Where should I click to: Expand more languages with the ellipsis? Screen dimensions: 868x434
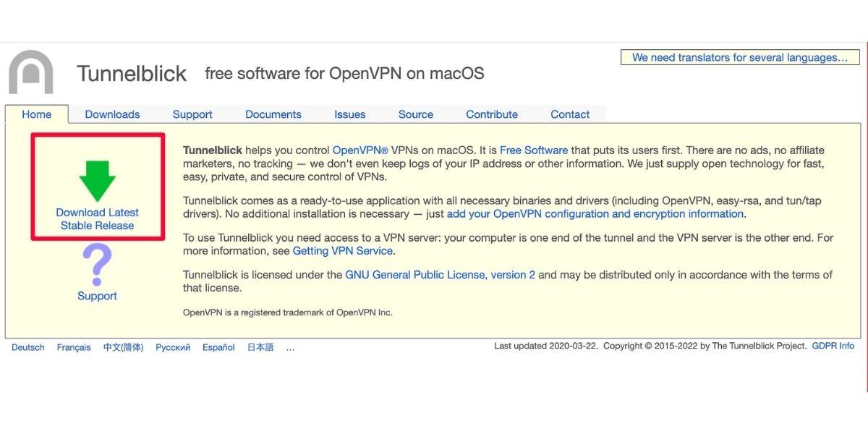[x=290, y=348]
